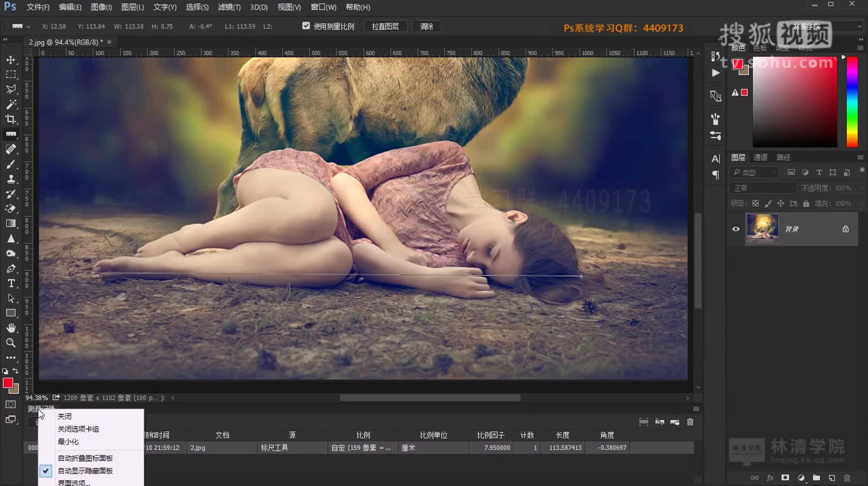Toggle pixel layer filter icon
Screen dimensions: 868x486
click(x=791, y=172)
